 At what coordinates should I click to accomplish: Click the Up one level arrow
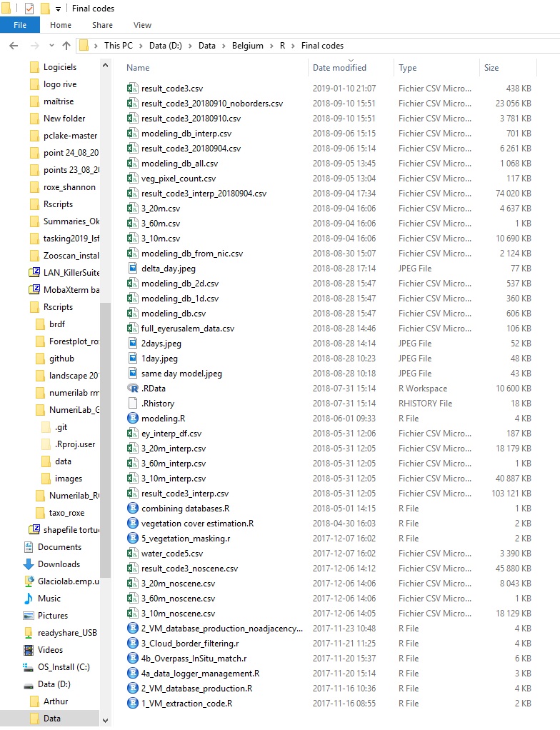pos(66,46)
